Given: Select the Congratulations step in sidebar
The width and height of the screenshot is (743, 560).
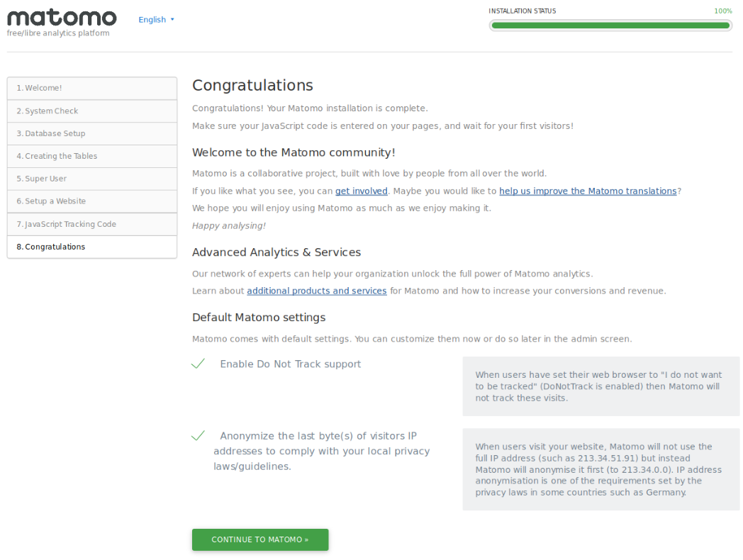Looking at the screenshot, I should tap(92, 247).
